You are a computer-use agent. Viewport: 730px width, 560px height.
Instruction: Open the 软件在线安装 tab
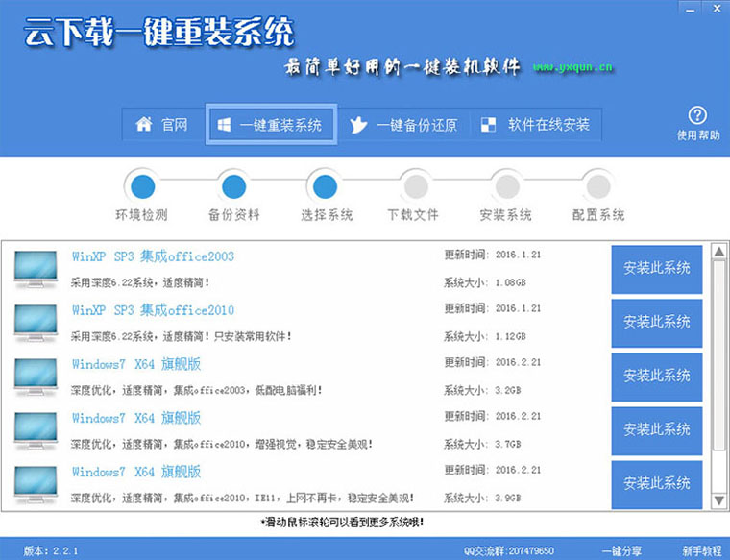[x=536, y=125]
